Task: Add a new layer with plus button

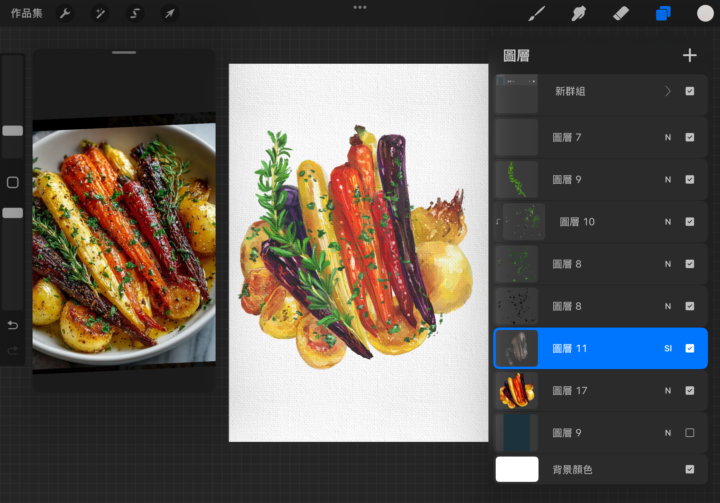Action: tap(689, 56)
